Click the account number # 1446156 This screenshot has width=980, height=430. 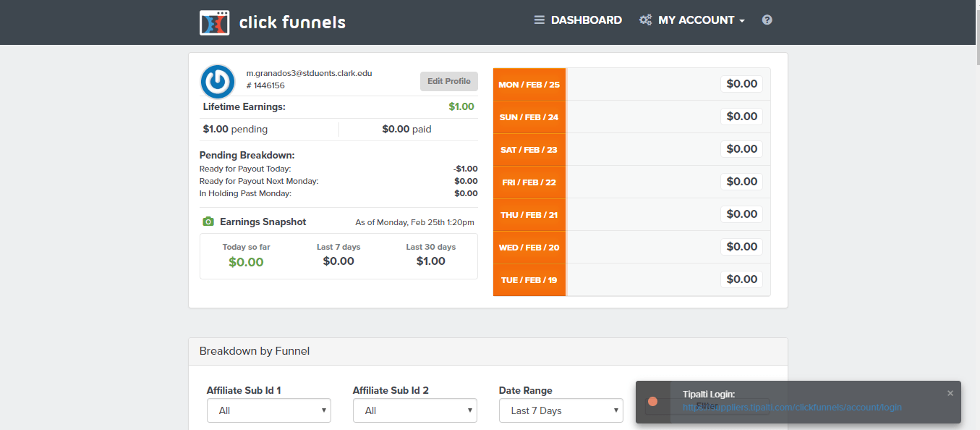tap(265, 85)
